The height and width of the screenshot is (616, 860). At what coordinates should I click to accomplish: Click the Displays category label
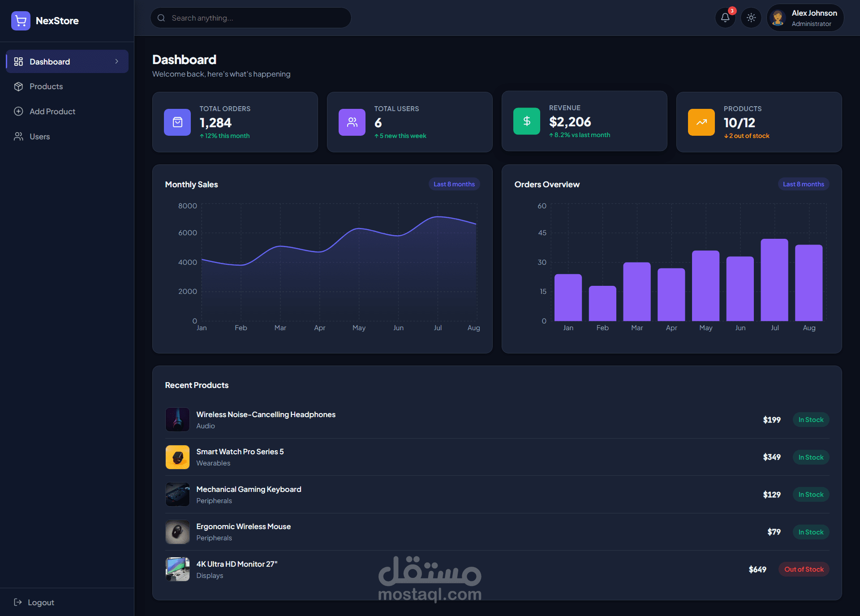tap(210, 576)
